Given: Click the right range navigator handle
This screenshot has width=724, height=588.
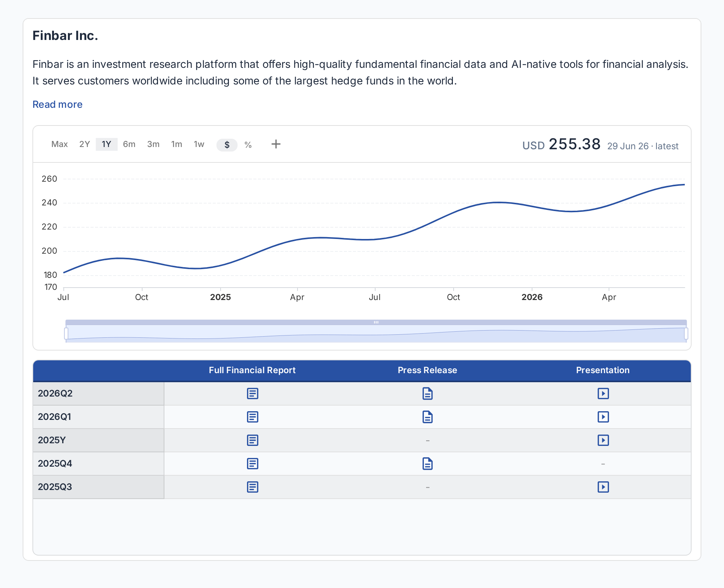Looking at the screenshot, I should click(686, 333).
